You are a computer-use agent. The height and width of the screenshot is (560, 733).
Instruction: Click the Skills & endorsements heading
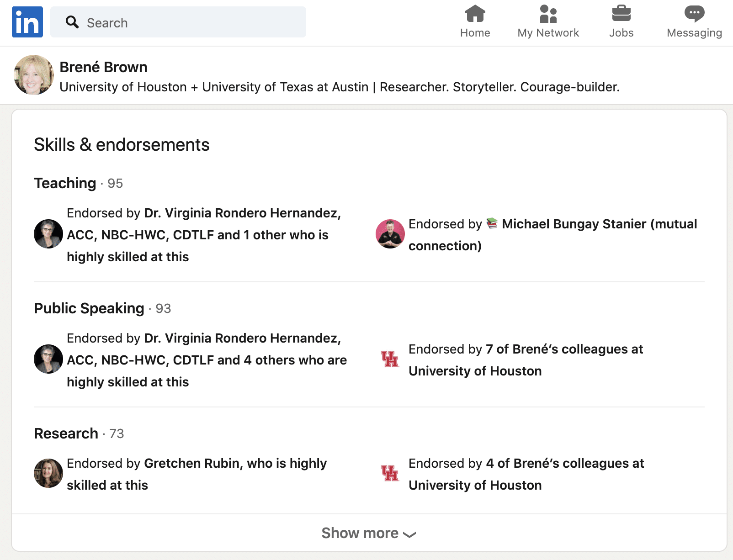point(122,145)
